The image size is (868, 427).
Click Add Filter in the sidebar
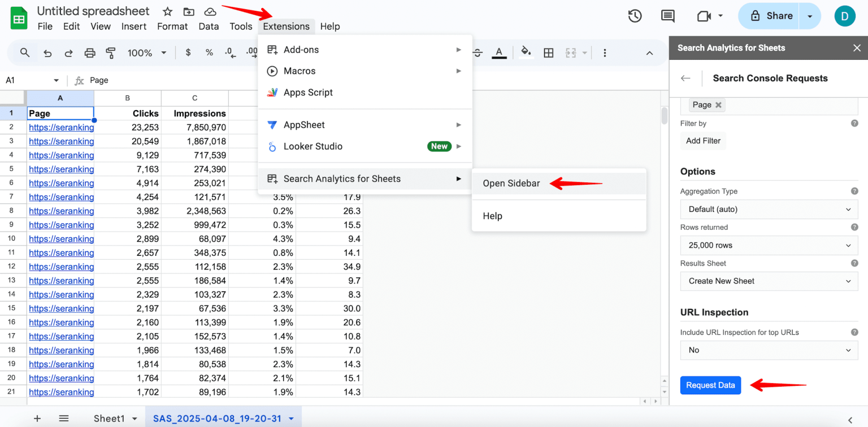(x=702, y=141)
